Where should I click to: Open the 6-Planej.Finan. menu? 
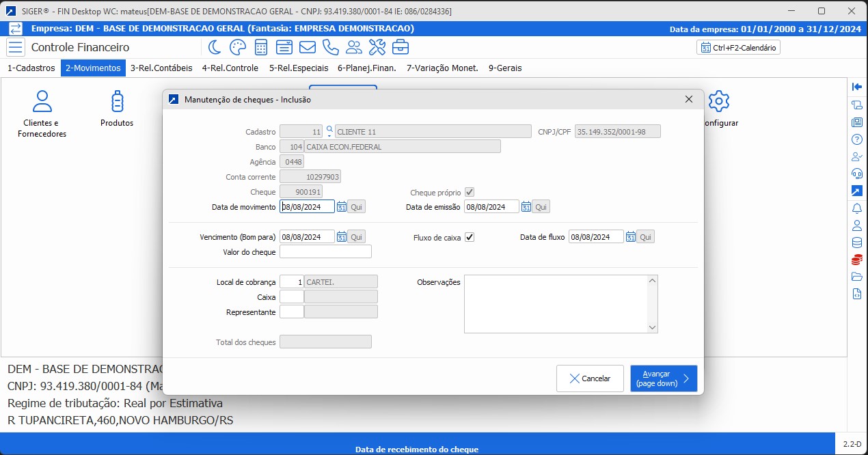[x=368, y=68]
